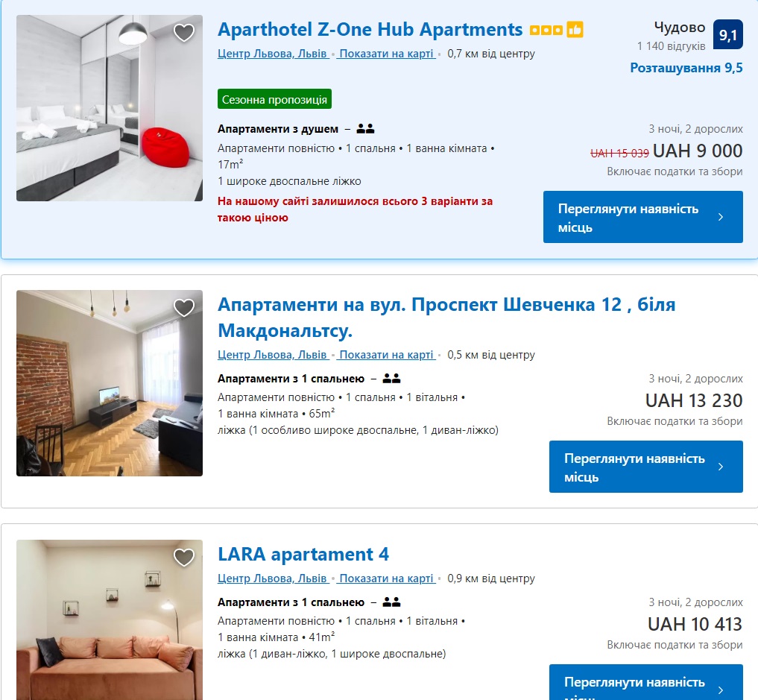758x700 pixels.
Task: Click the 9,1 review score badge
Action: point(728,34)
